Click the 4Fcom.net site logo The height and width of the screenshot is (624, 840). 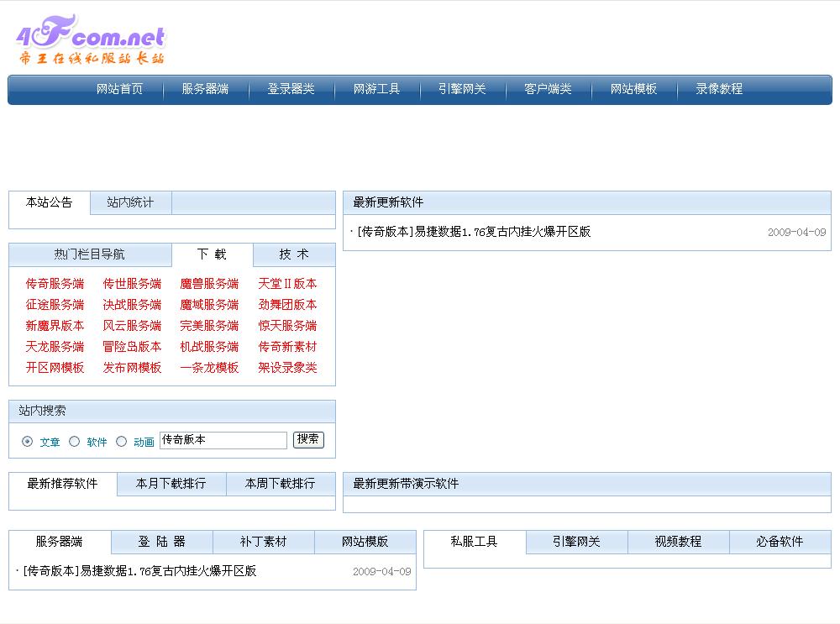click(x=91, y=40)
